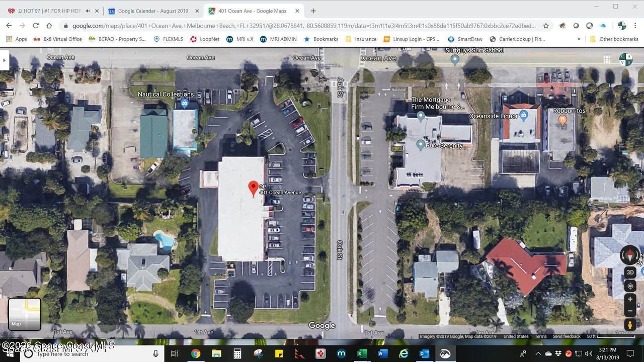
Task: Switch to Map view using the layer thumbnail
Action: click(25, 314)
